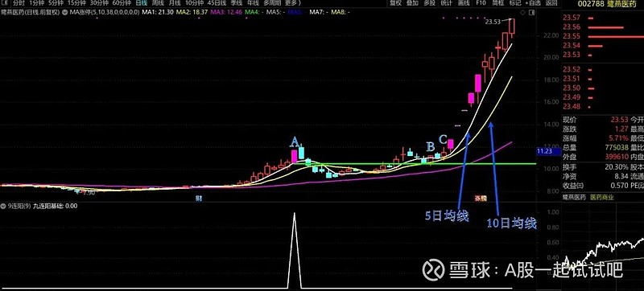The width and height of the screenshot is (644, 291).
Task: Switch to the 30分钟 period
Action: click(x=99, y=3)
